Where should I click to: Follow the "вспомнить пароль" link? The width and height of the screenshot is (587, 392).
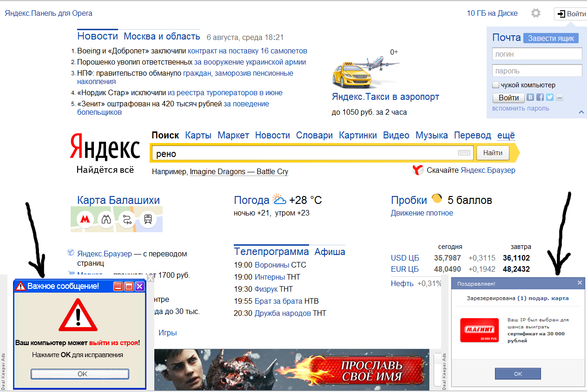coord(521,108)
